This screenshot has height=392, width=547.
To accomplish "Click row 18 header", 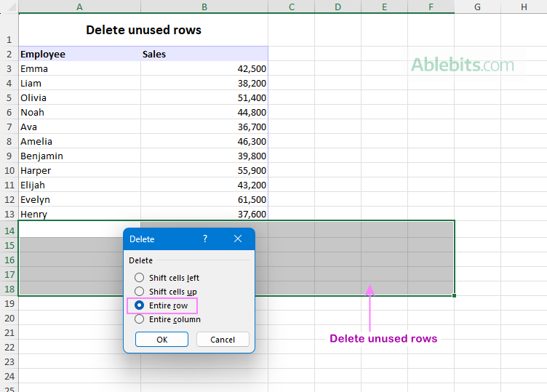I will (x=9, y=289).
